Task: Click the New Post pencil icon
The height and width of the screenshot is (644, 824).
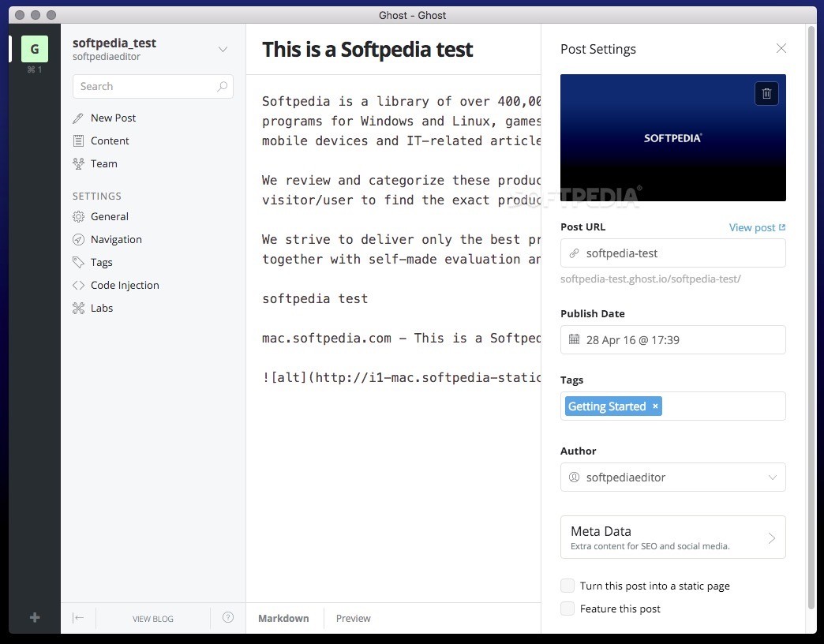Action: click(x=78, y=118)
